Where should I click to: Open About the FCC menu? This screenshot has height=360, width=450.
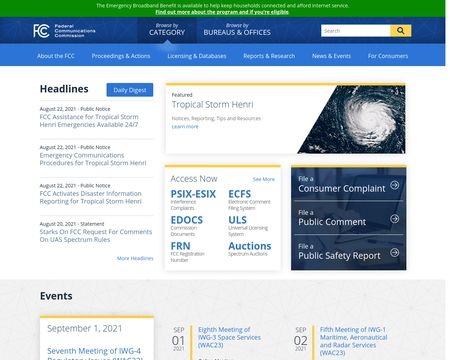(x=56, y=56)
